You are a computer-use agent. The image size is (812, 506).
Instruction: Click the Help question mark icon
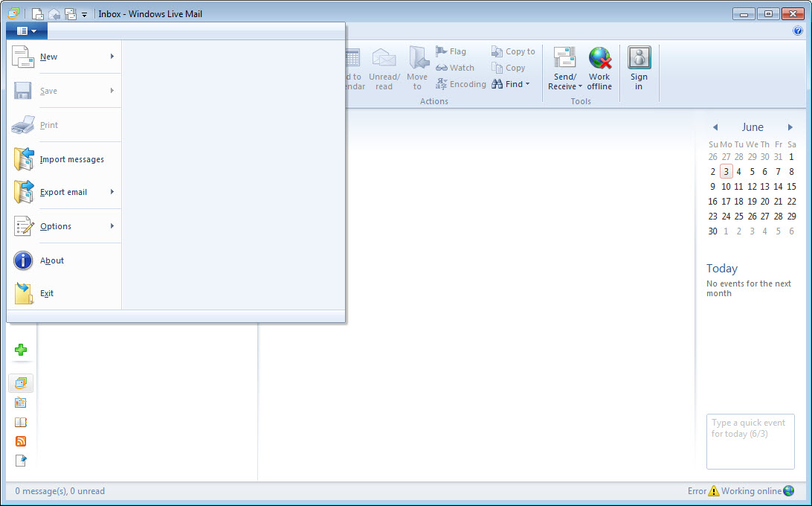[798, 31]
